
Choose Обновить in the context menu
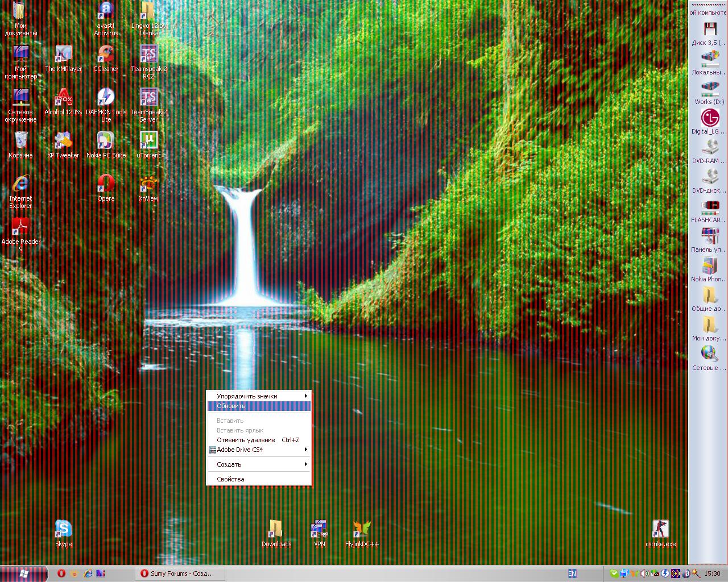tap(259, 406)
